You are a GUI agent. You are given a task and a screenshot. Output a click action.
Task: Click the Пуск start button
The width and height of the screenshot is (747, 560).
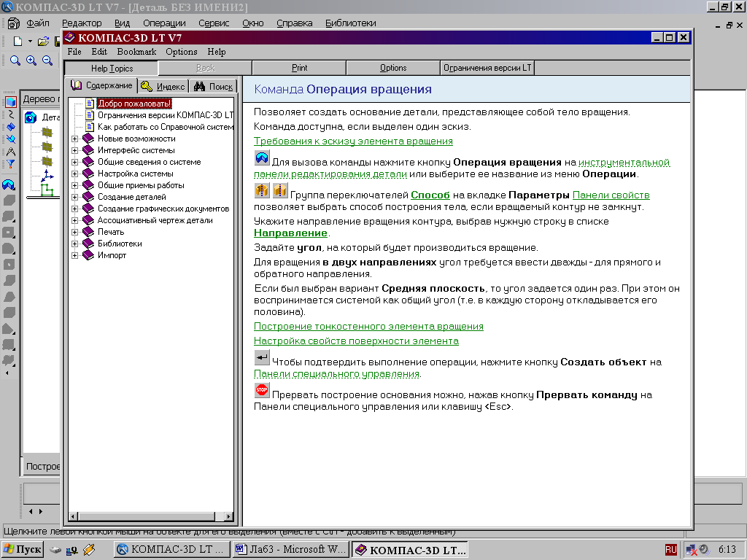click(23, 550)
